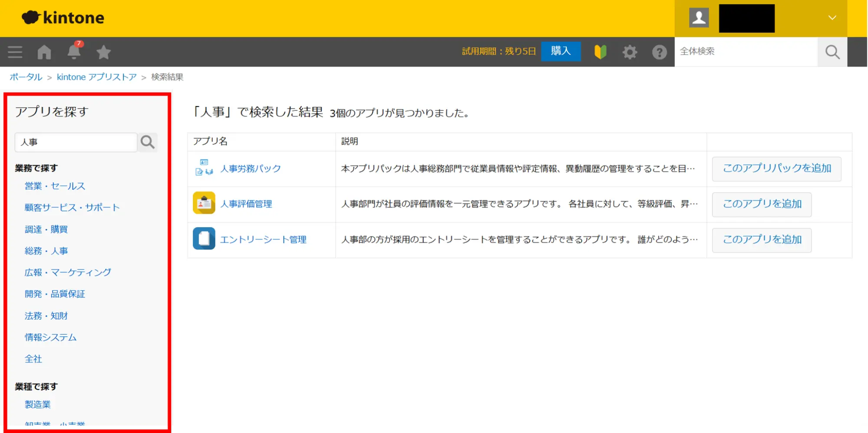Viewport: 868px width, 433px height.
Task: Click the 購入 purchase button
Action: 561,51
